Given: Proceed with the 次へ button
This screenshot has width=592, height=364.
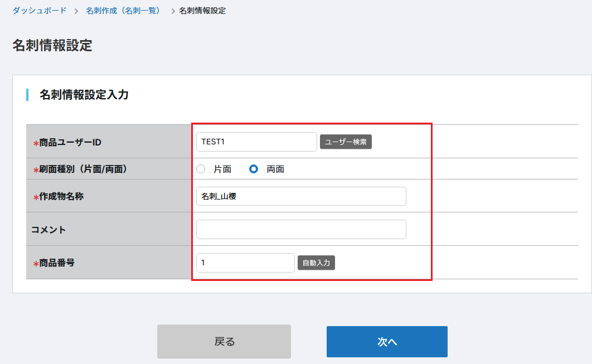Looking at the screenshot, I should 387,342.
